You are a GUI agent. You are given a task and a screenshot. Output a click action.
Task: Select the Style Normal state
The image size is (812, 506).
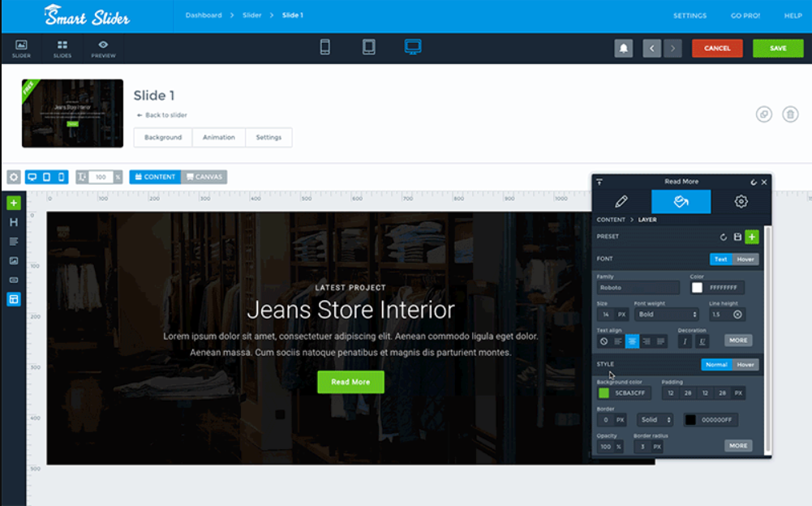click(717, 365)
